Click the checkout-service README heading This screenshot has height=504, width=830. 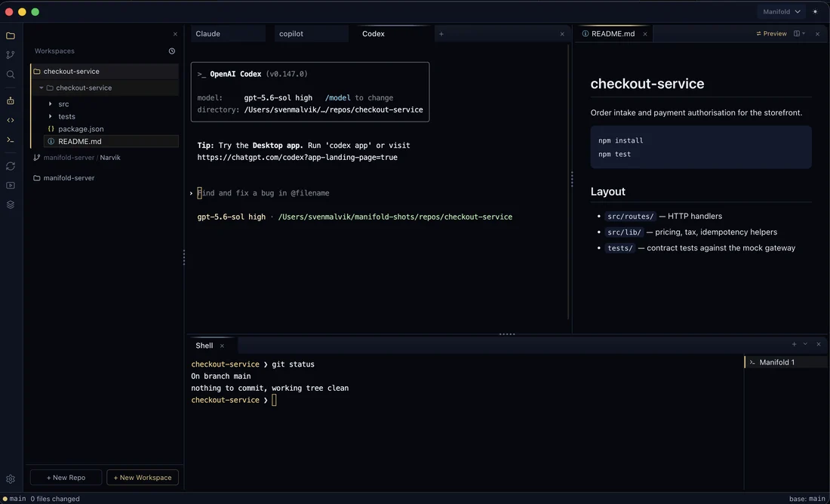point(647,84)
